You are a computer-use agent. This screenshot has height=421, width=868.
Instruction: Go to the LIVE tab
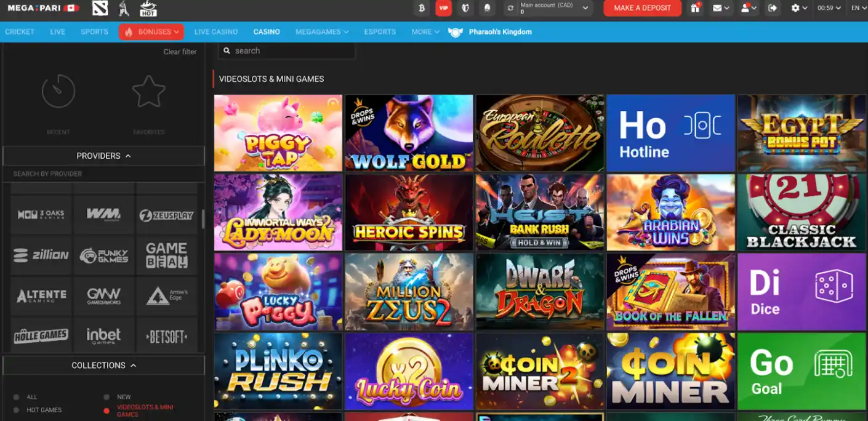click(58, 32)
